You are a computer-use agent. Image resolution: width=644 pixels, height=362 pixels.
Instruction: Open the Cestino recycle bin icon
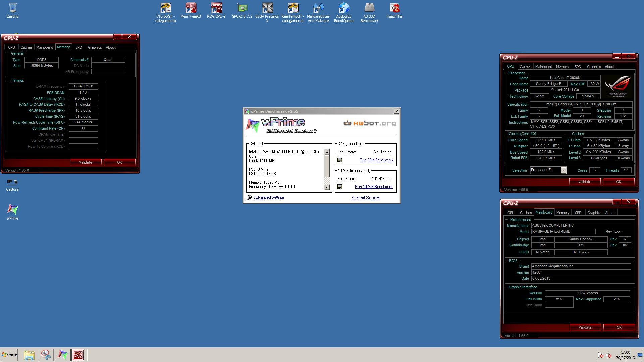(12, 10)
